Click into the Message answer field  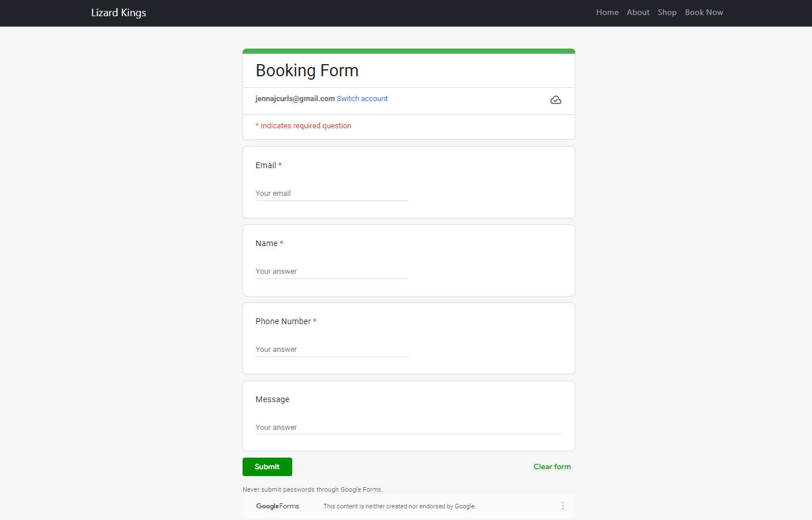408,428
